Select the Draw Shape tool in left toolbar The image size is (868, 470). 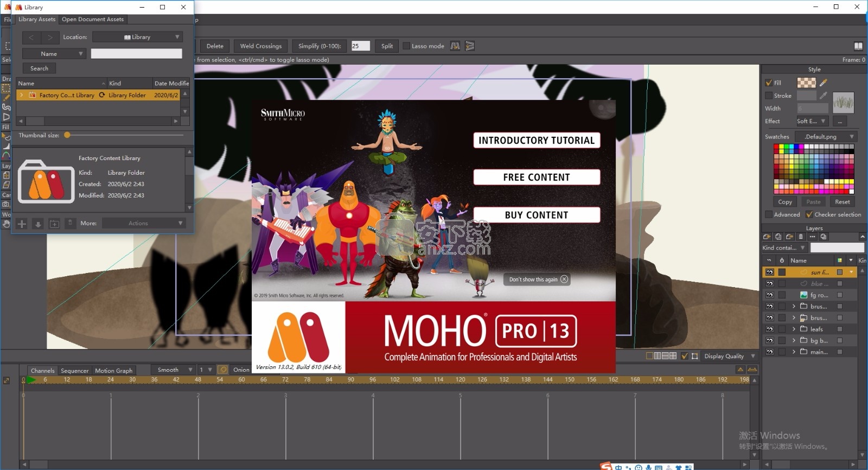point(7,117)
